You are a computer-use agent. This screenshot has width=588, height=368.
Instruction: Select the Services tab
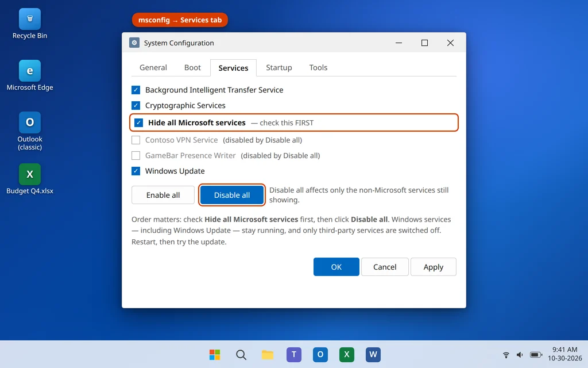(x=233, y=68)
